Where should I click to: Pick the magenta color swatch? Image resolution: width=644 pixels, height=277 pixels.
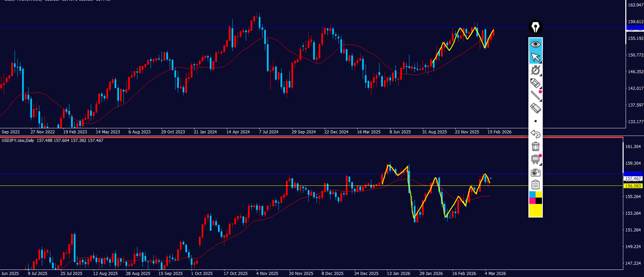tap(532, 201)
